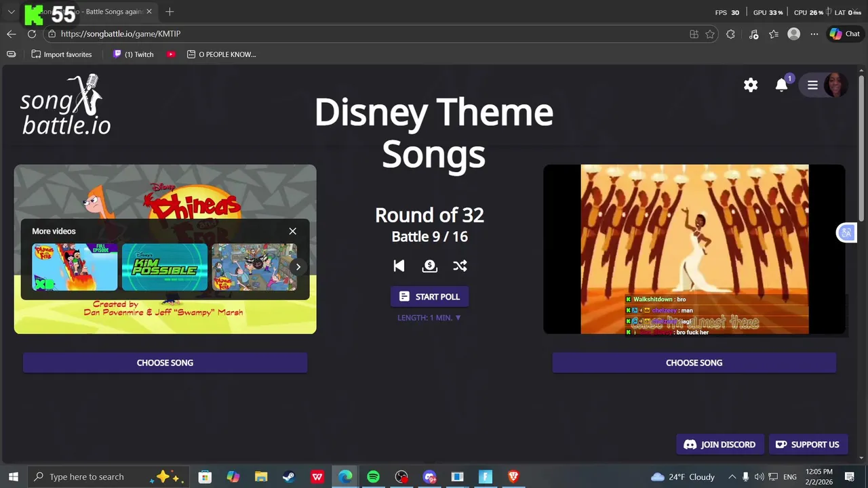868x488 pixels.
Task: Open the Windows Start menu
Action: coord(13,476)
